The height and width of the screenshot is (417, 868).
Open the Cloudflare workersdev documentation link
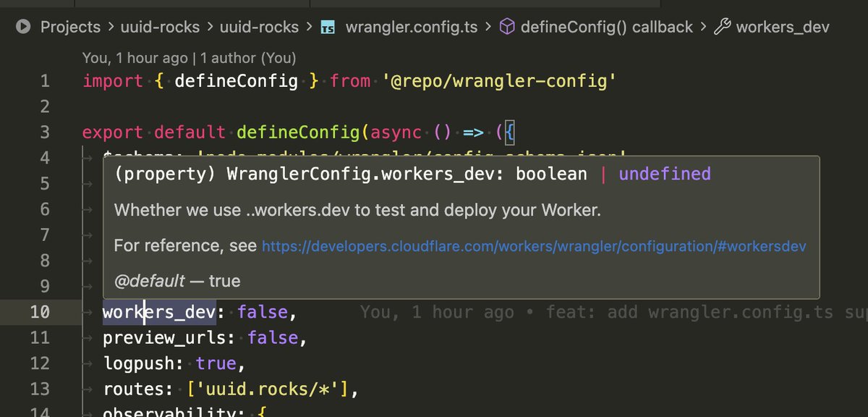pyautogui.click(x=534, y=247)
